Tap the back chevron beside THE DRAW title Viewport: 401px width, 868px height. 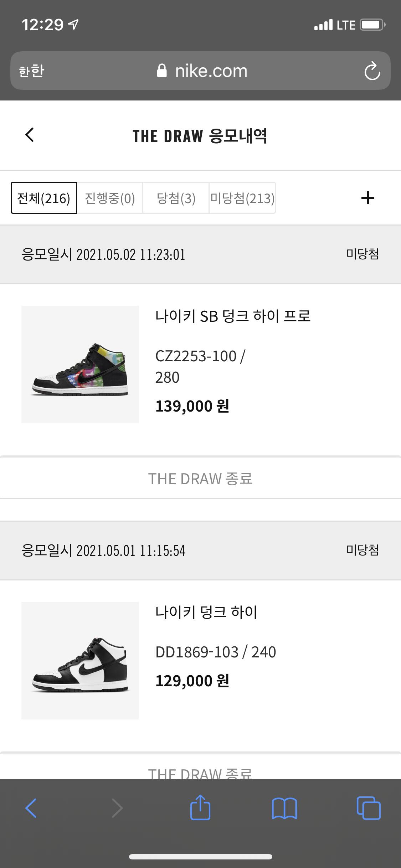pyautogui.click(x=30, y=135)
